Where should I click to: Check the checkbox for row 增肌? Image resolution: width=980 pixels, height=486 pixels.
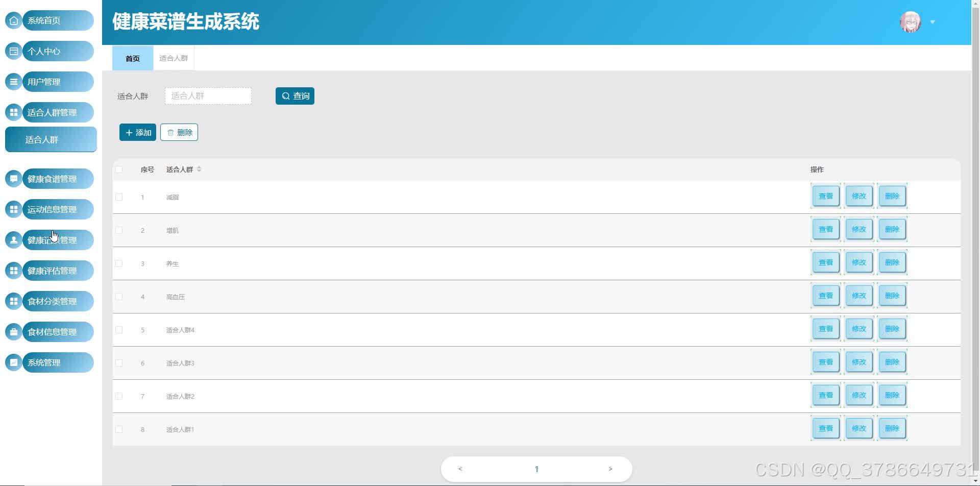pyautogui.click(x=119, y=230)
